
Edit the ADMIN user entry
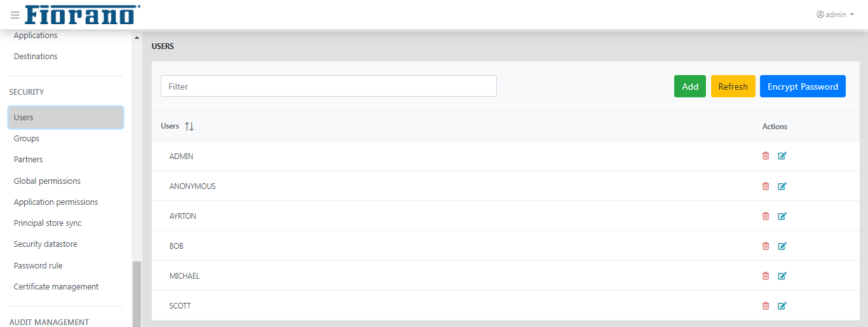click(x=782, y=156)
